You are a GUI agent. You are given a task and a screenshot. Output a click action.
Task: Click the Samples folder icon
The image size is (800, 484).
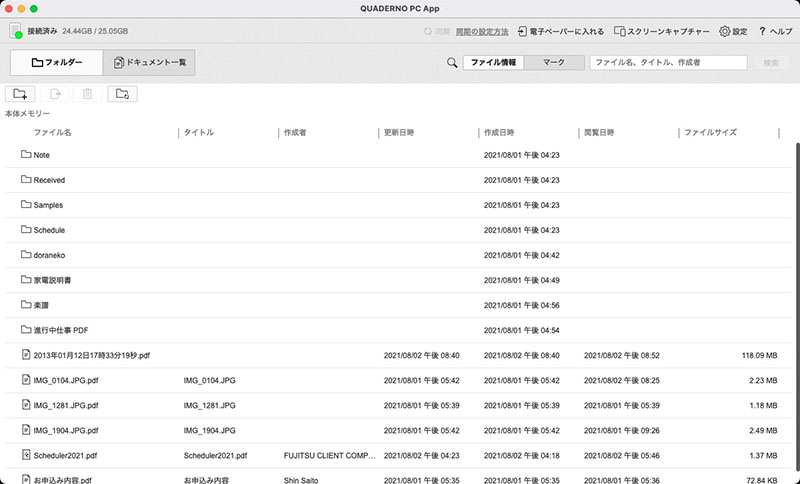(26, 204)
